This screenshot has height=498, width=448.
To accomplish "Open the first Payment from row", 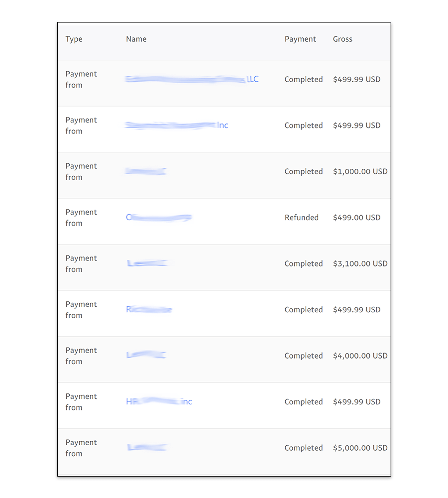I will (81, 79).
